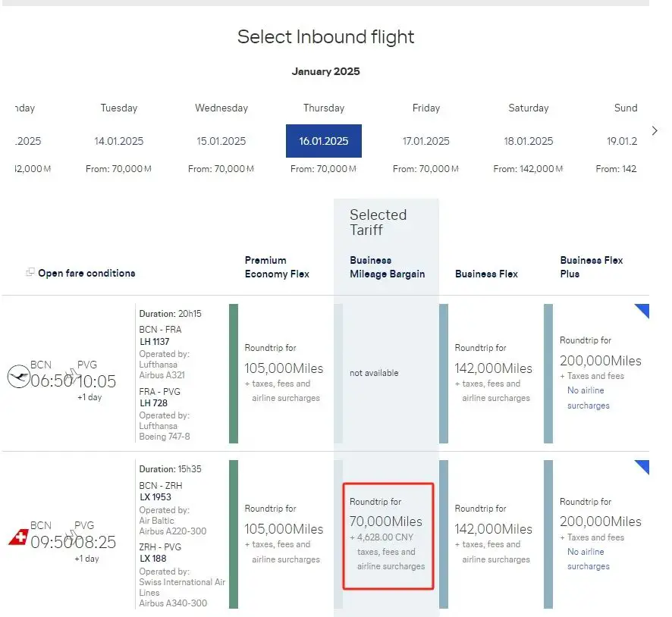Click the blue corner flag on Swiss Flex Plus
Image resolution: width=672 pixels, height=617 pixels.
pyautogui.click(x=644, y=466)
